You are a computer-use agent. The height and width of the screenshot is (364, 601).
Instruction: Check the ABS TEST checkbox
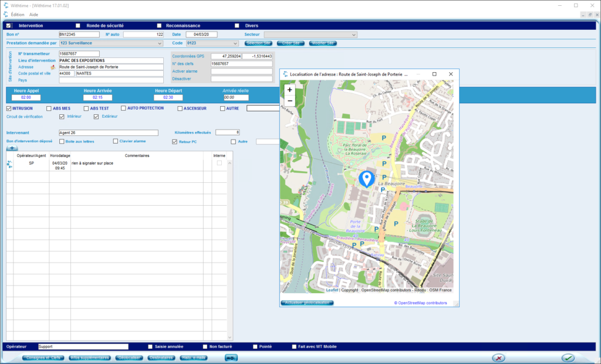pyautogui.click(x=86, y=108)
